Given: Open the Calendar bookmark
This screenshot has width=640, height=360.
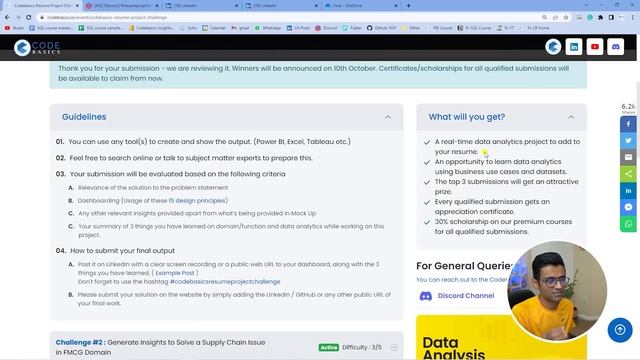Looking at the screenshot, I should (214, 28).
